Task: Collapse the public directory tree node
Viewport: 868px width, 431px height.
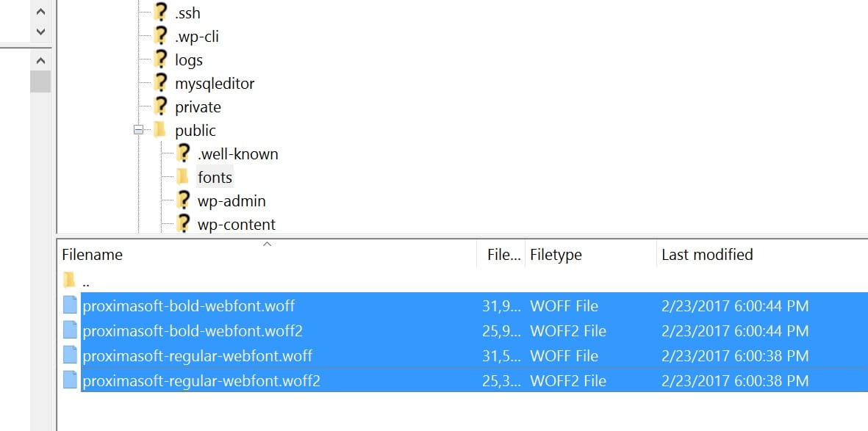Action: tap(139, 130)
